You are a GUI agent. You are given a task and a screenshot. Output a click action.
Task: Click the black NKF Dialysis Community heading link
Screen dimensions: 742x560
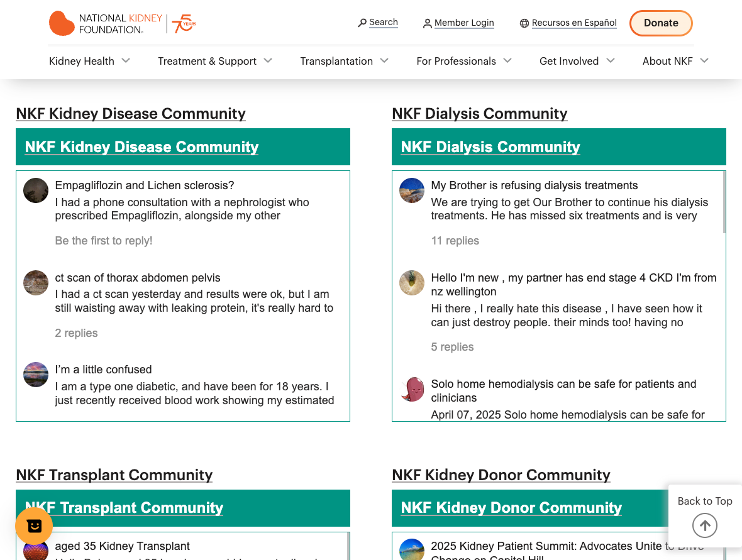480,114
